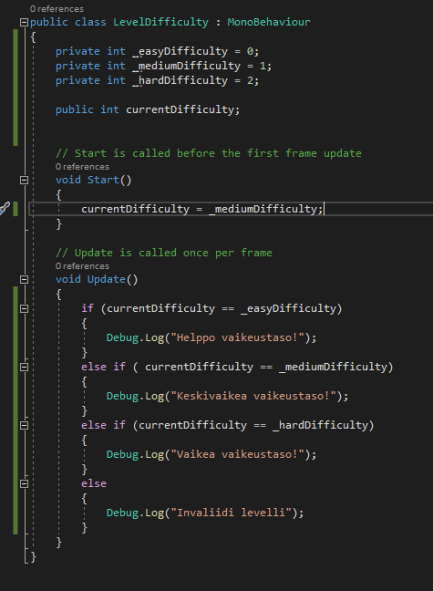This screenshot has width=433, height=591.
Task: Collapse the final else block
Action: 24,484
